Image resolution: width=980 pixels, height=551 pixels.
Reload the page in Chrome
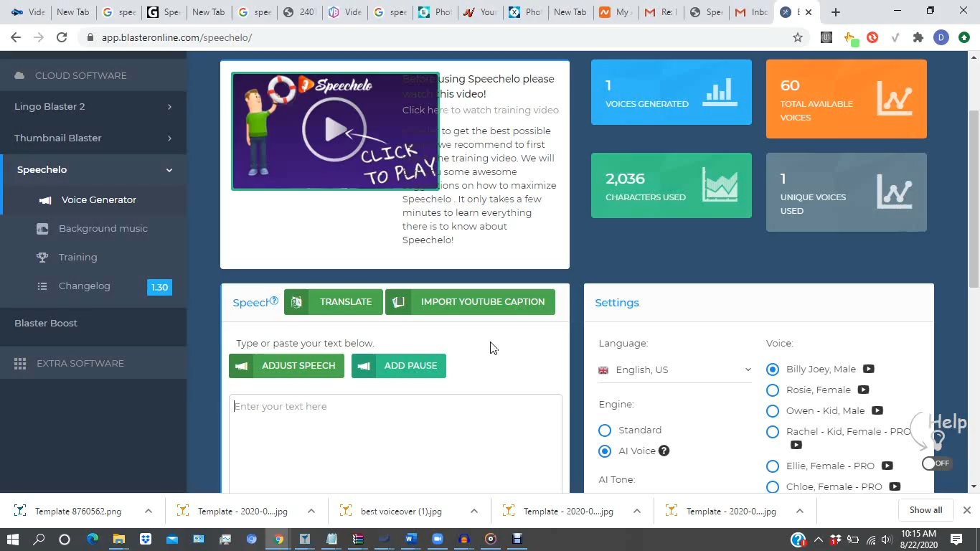tap(62, 37)
